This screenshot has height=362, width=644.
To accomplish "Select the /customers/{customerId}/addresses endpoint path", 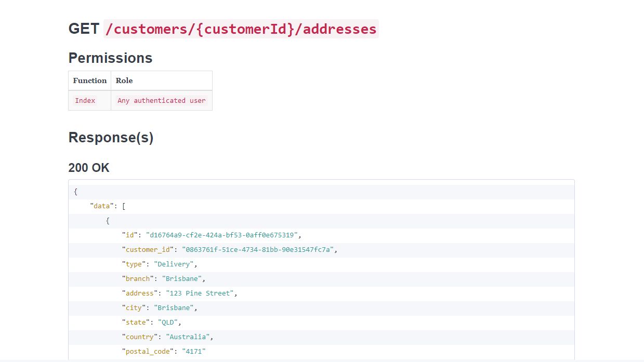I will [x=241, y=29].
